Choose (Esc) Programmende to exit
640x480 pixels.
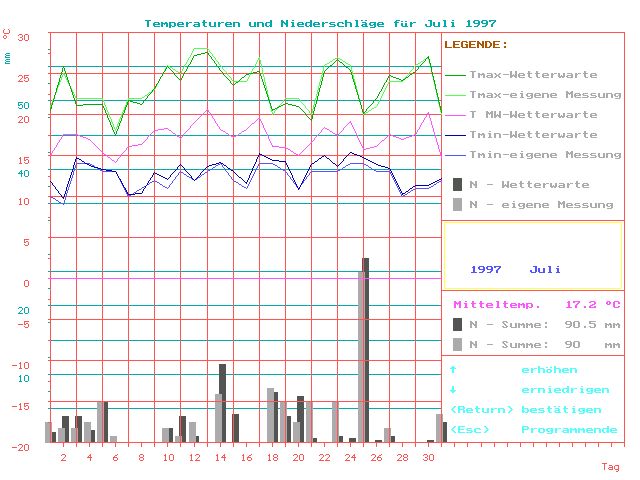[x=533, y=429]
